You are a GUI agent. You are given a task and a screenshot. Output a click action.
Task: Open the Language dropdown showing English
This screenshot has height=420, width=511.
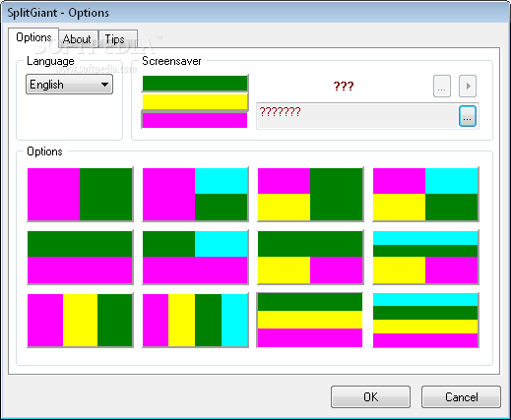(x=69, y=85)
